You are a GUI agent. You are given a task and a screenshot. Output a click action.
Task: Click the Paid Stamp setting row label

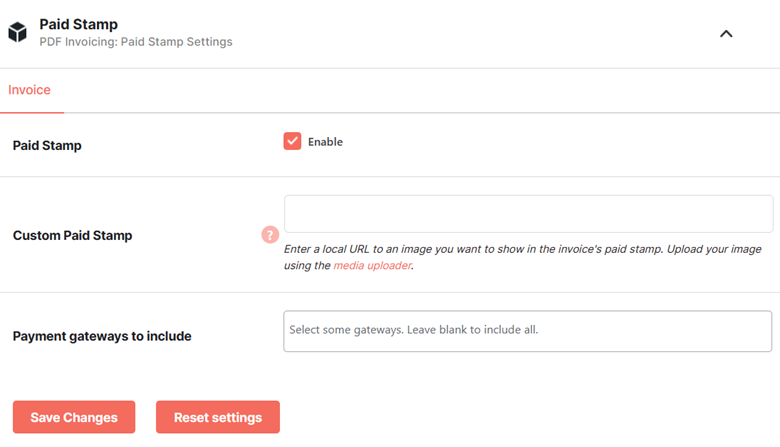point(47,146)
